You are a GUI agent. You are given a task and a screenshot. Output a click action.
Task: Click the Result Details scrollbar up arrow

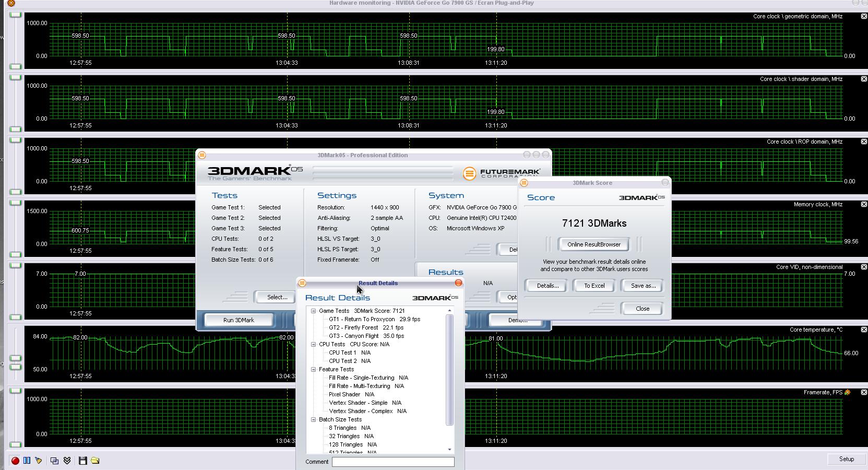point(449,311)
